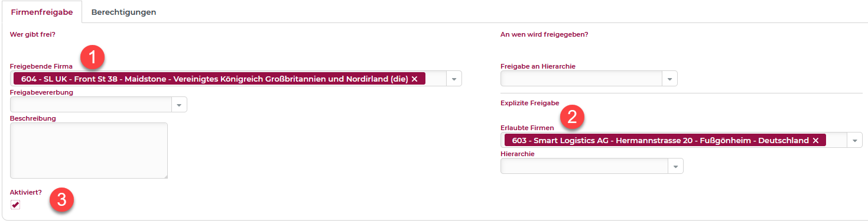868x223 pixels.
Task: Select the 603 - Smart Logistics AG tag text
Action: pyautogui.click(x=661, y=140)
